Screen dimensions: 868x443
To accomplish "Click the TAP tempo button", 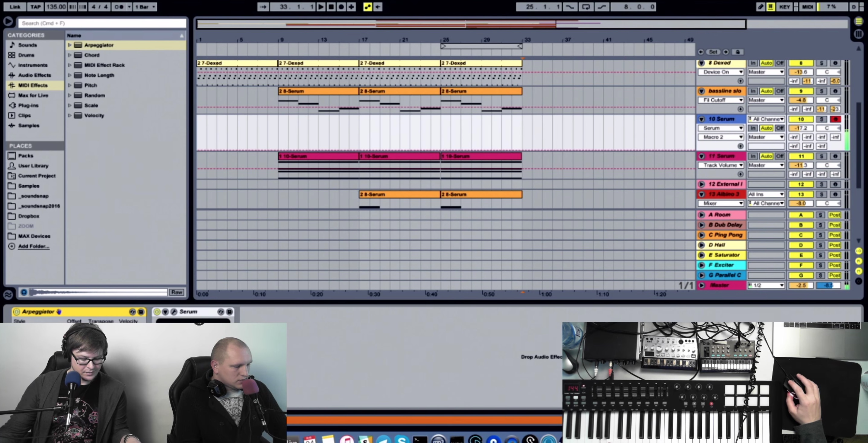I will (x=35, y=7).
